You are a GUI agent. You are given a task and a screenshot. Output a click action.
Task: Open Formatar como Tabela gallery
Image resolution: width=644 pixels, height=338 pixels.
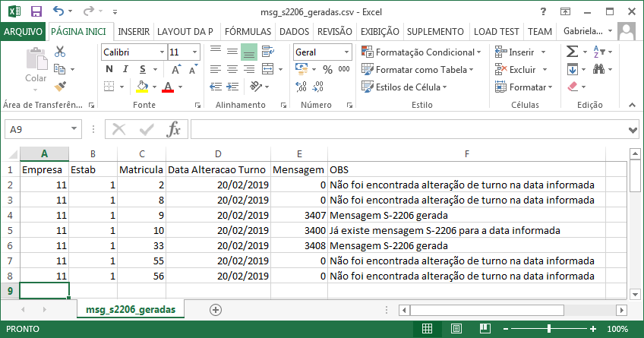click(418, 69)
